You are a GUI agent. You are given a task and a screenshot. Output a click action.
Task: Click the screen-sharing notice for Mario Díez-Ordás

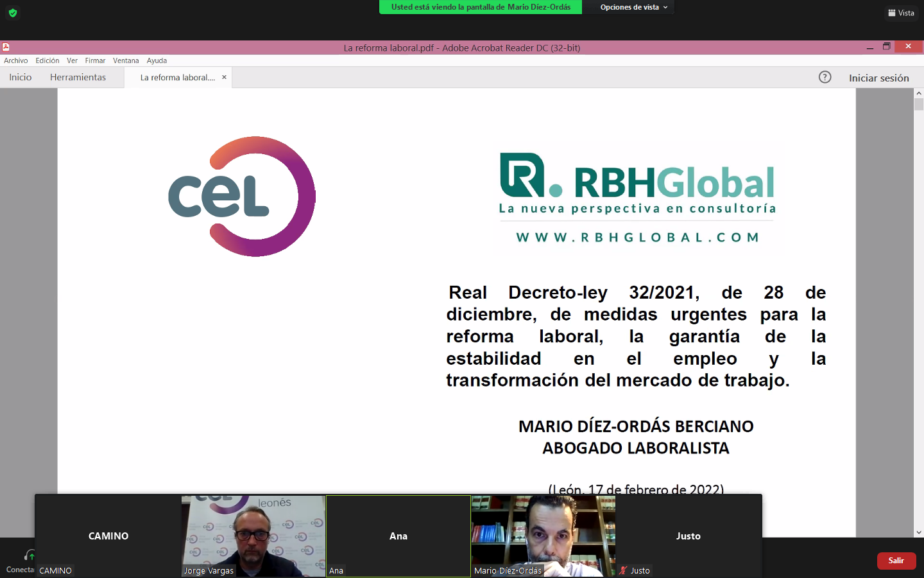pos(481,7)
